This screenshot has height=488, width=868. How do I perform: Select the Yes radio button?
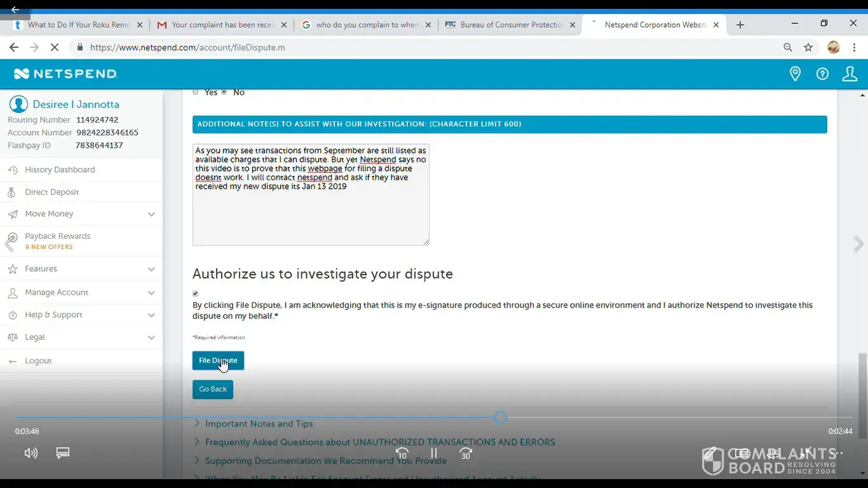click(196, 92)
